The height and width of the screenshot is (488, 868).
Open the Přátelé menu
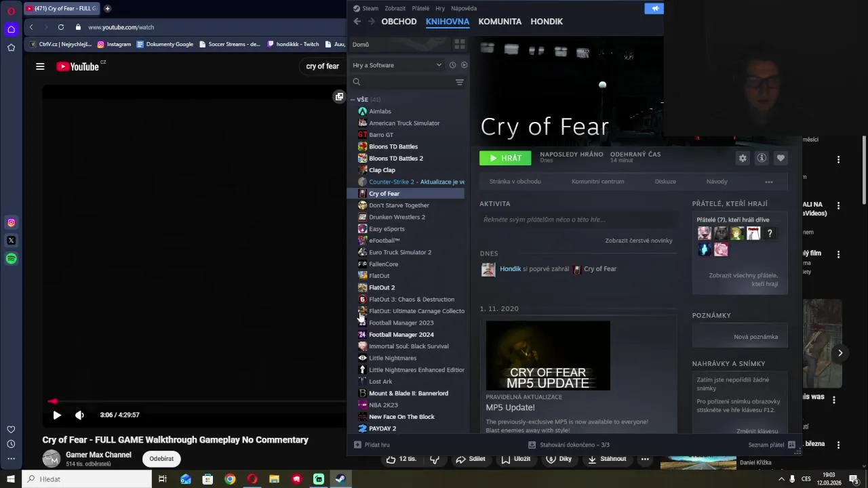[x=420, y=8]
